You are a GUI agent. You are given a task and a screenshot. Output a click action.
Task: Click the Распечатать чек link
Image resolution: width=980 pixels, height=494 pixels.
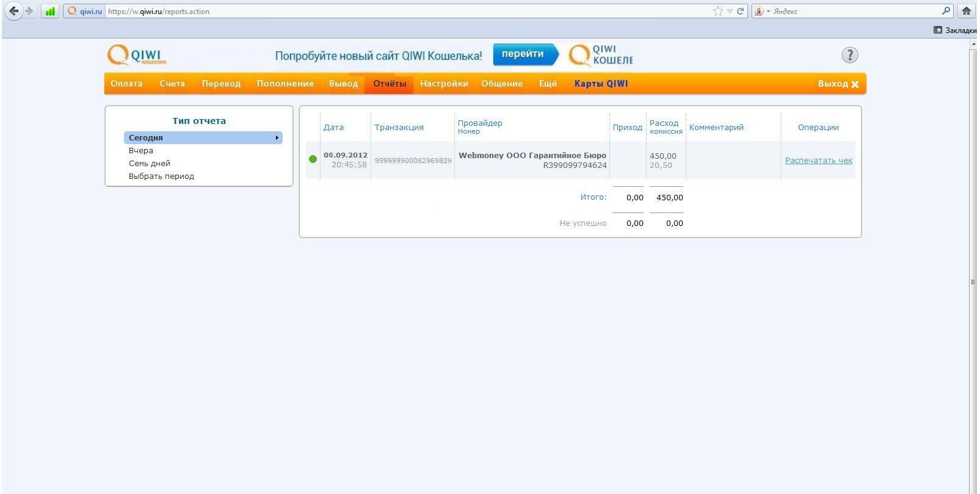coord(818,161)
